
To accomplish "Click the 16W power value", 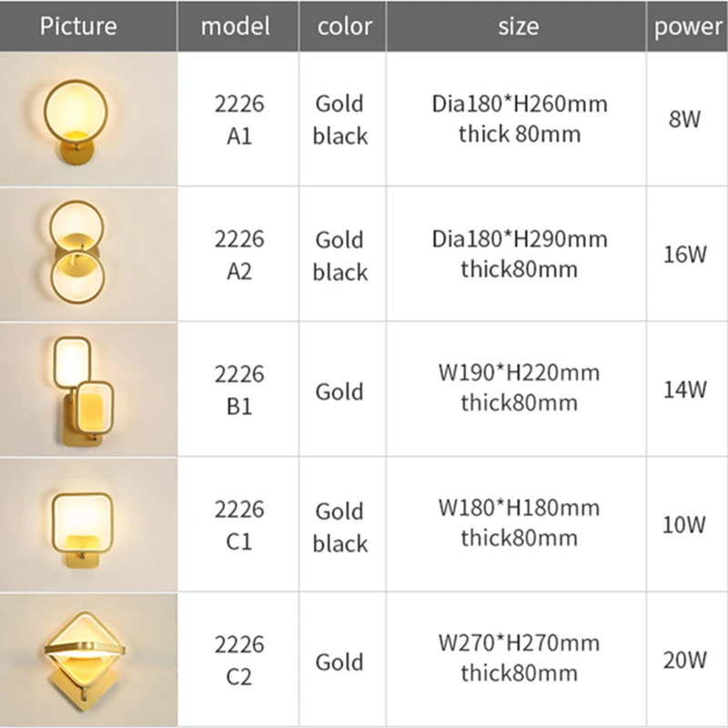I will click(688, 254).
